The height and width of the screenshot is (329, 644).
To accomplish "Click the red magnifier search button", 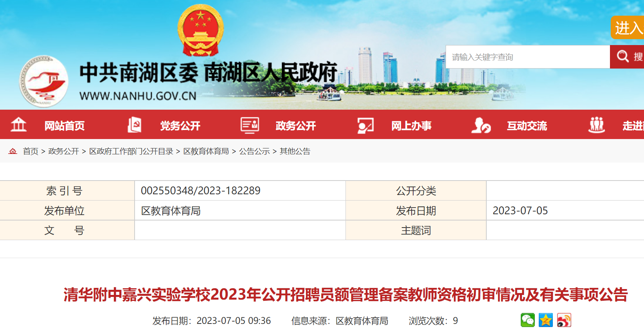I will (x=627, y=57).
